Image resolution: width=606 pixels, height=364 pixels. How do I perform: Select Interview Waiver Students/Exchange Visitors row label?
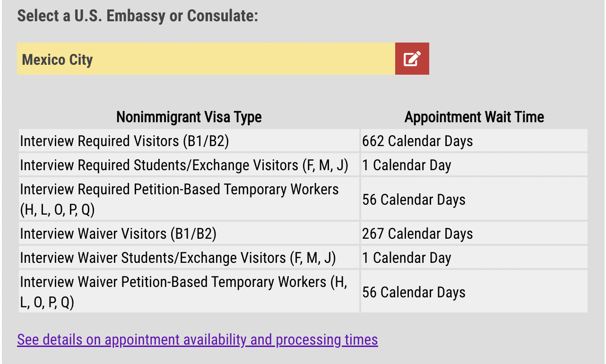(x=178, y=258)
